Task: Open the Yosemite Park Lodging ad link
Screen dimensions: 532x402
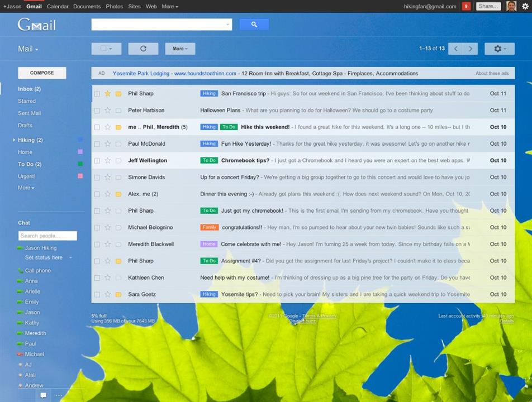Action: 141,73
